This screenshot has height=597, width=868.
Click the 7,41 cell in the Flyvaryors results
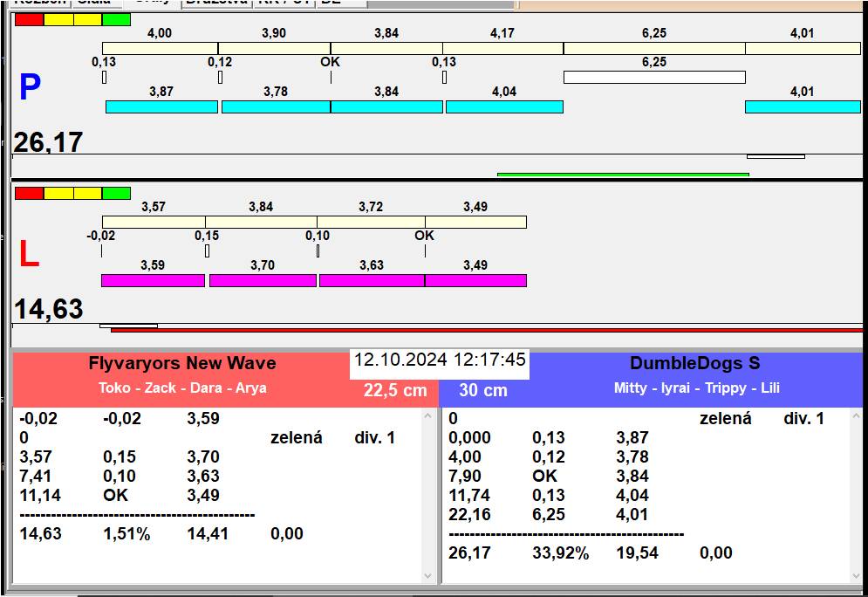tap(36, 477)
